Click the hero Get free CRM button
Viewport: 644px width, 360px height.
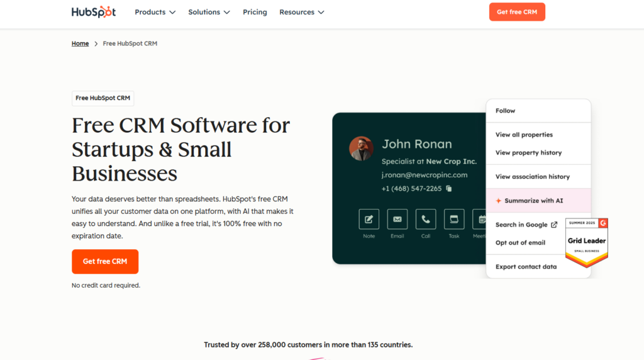(105, 261)
